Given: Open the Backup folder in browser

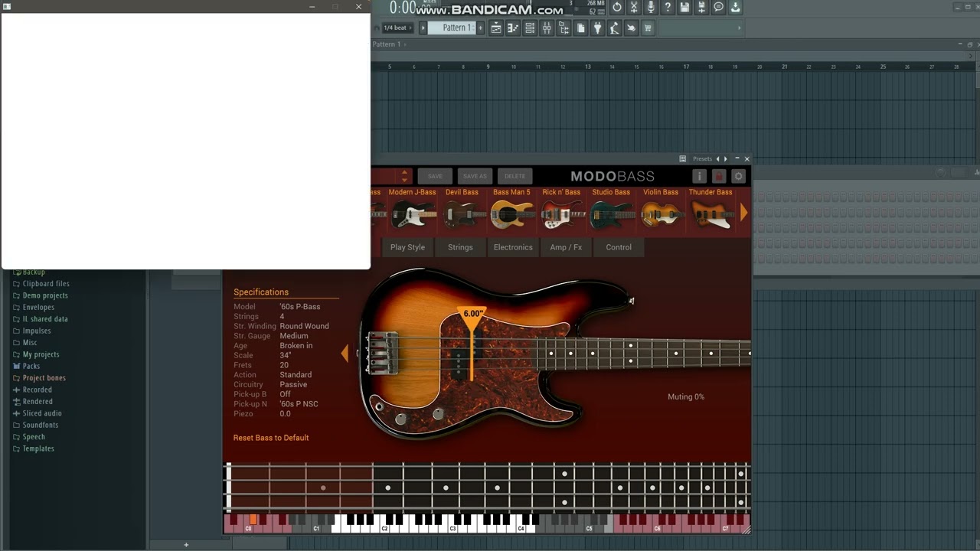Looking at the screenshot, I should coord(34,272).
